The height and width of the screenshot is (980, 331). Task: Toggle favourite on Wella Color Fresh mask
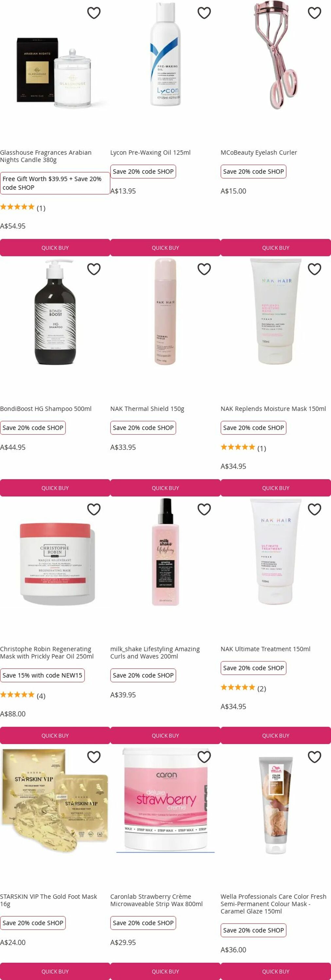[314, 757]
